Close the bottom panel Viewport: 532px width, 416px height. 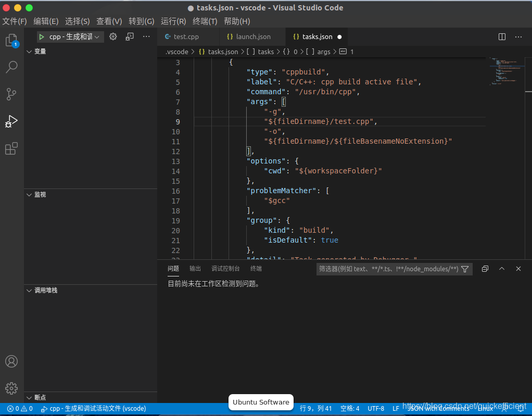click(x=518, y=269)
